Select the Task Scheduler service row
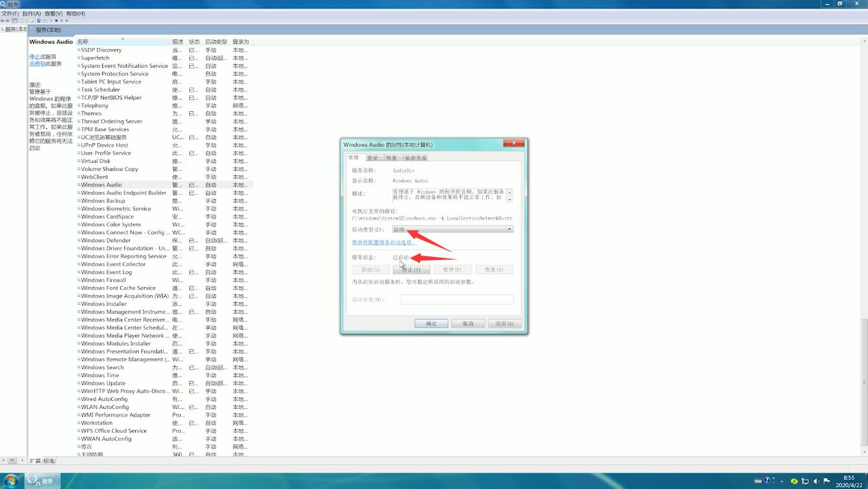Viewport: 868px width, 489px height. (x=164, y=90)
